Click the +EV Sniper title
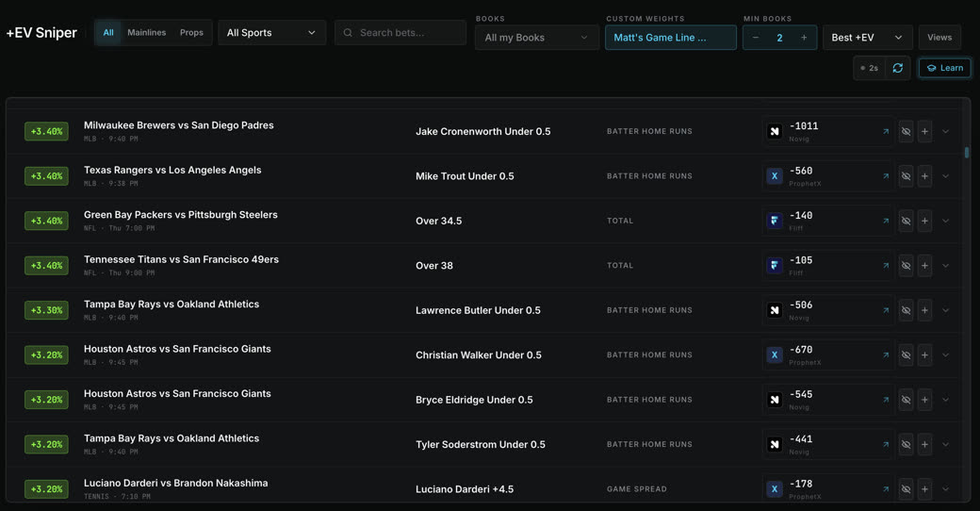This screenshot has height=511, width=980. (41, 32)
